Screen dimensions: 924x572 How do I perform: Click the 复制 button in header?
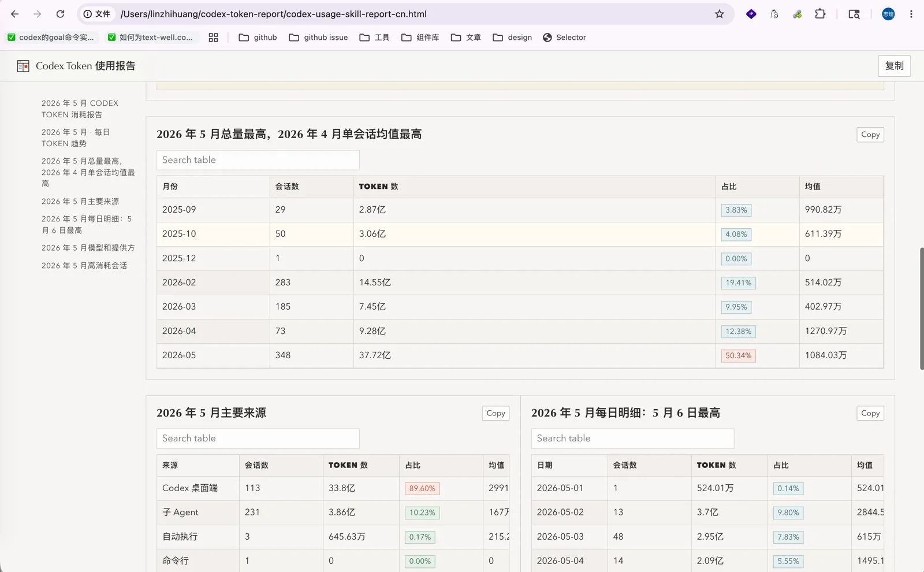(x=894, y=66)
